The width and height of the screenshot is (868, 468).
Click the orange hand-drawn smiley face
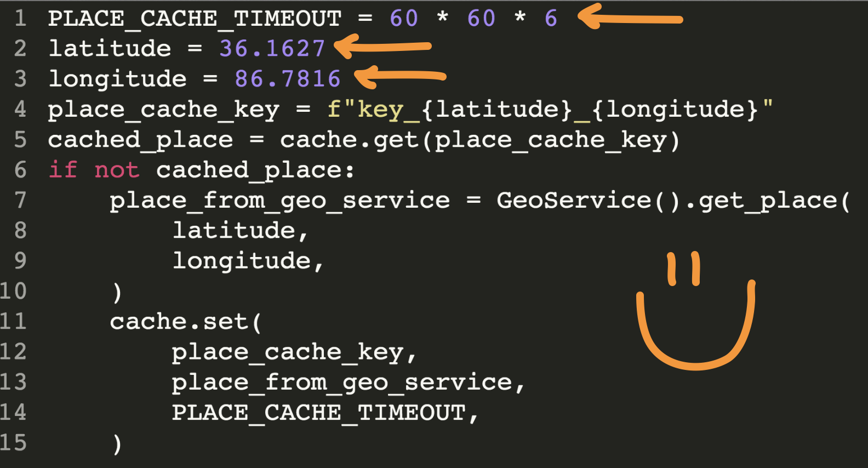coord(696,310)
